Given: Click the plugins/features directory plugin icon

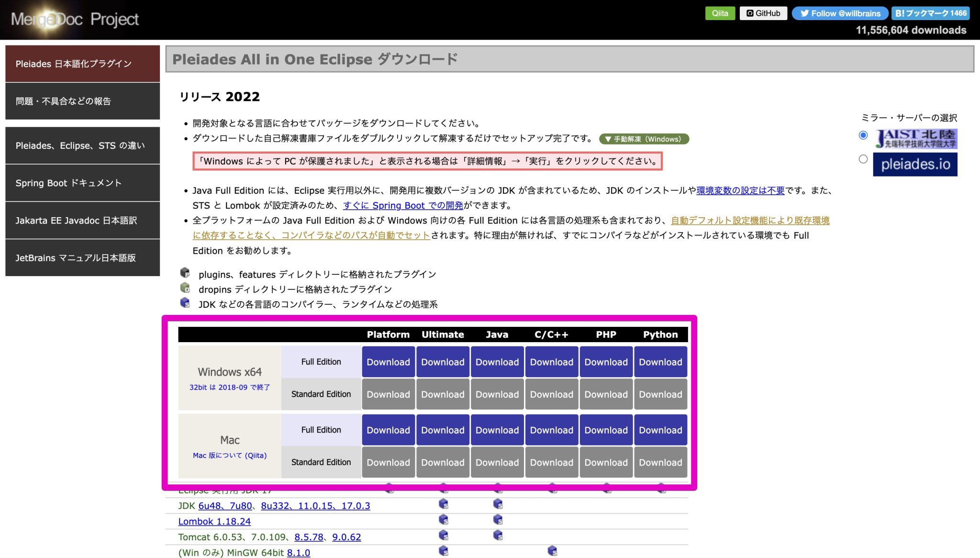Looking at the screenshot, I should click(186, 273).
